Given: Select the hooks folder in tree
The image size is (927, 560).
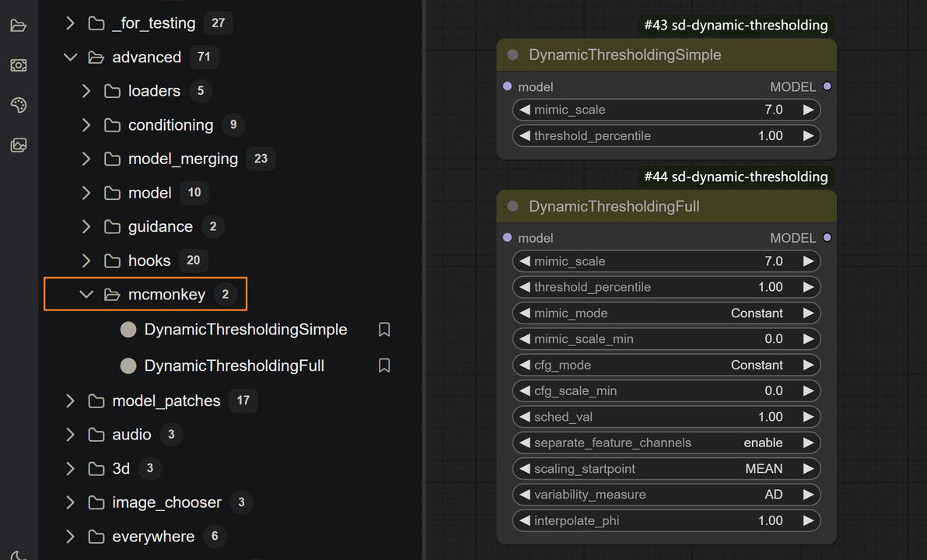Looking at the screenshot, I should pos(149,261).
